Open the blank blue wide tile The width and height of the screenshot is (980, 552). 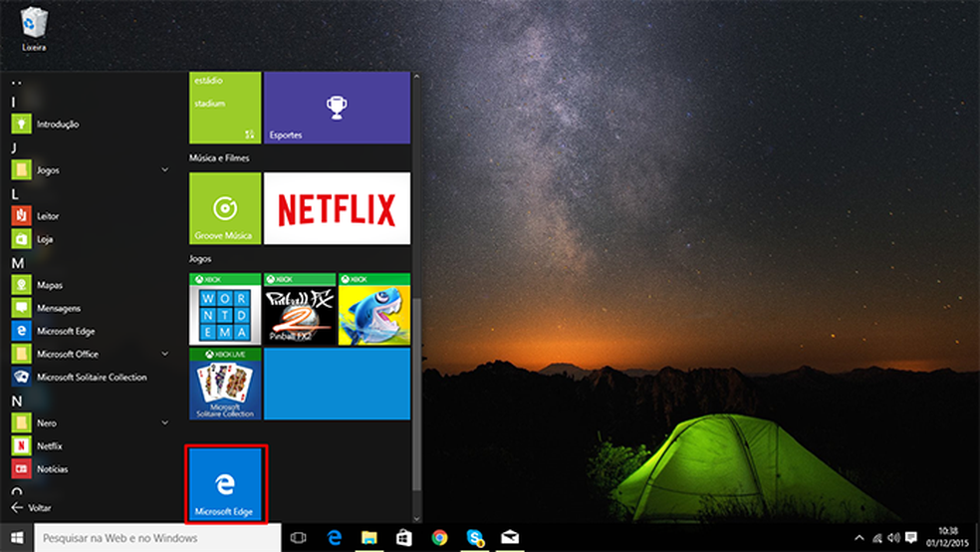click(x=337, y=384)
